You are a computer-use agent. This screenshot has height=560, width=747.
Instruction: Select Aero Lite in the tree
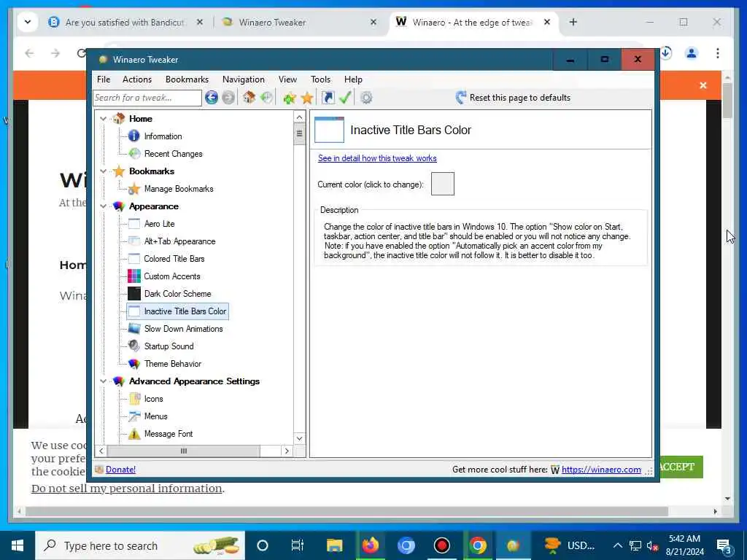coord(159,224)
